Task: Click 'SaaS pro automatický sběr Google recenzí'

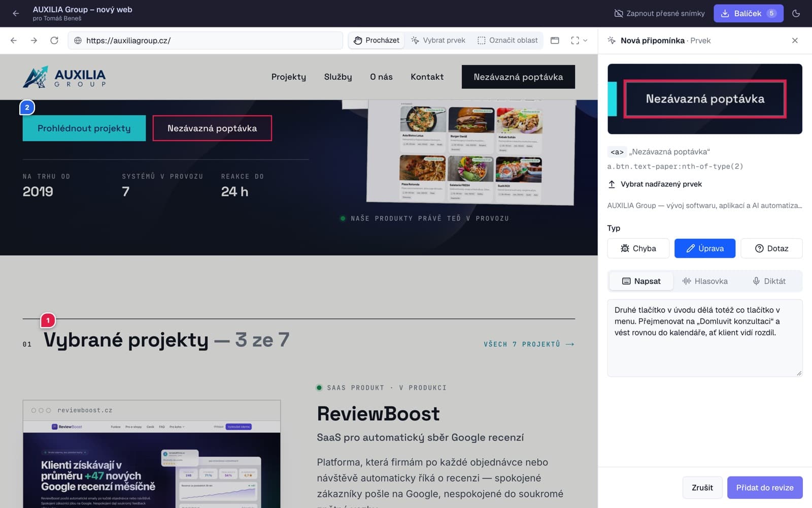Action: 420,437
